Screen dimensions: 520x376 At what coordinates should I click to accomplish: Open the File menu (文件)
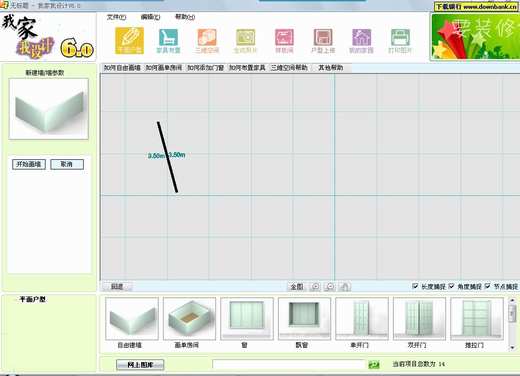[x=116, y=17]
